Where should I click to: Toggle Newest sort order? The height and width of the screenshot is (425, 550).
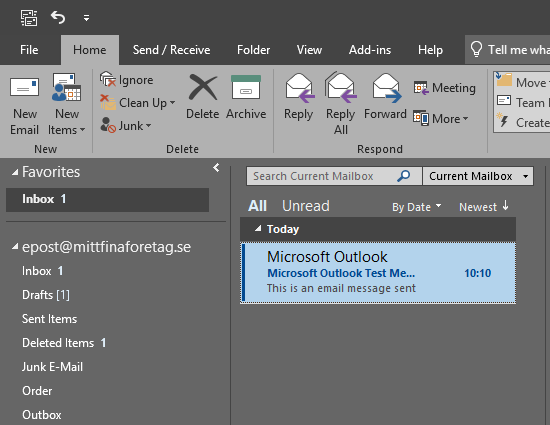(484, 207)
